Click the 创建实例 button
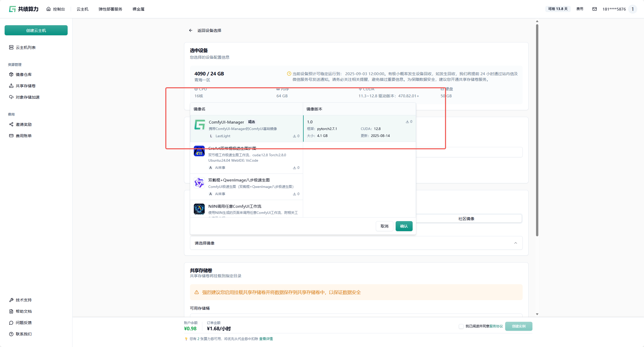The width and height of the screenshot is (644, 347). coord(519,326)
